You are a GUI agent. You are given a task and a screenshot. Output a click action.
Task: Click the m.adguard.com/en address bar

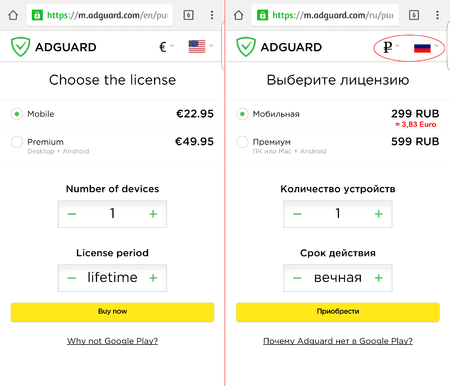point(100,15)
